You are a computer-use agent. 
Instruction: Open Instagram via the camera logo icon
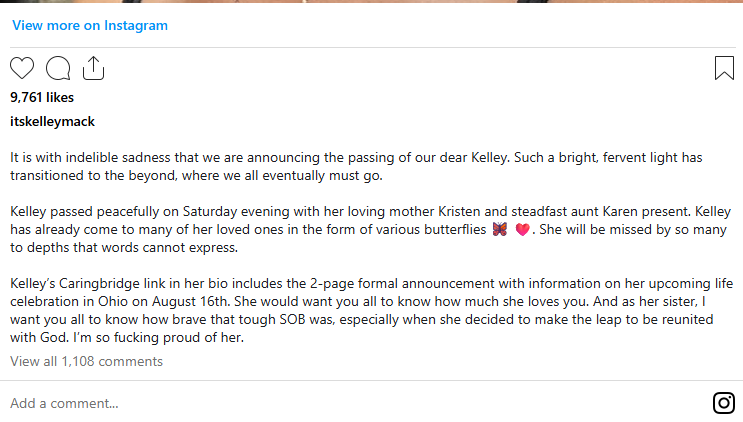[x=724, y=403]
